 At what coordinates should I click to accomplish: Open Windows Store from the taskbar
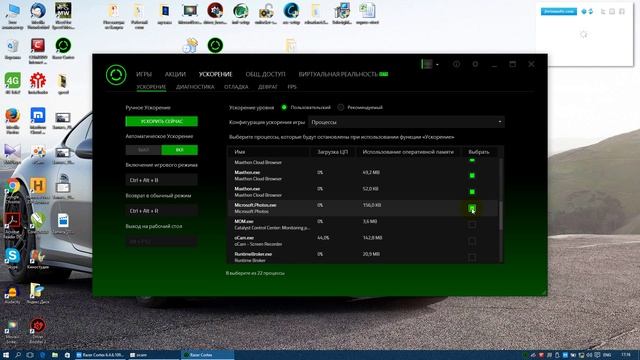[67, 355]
